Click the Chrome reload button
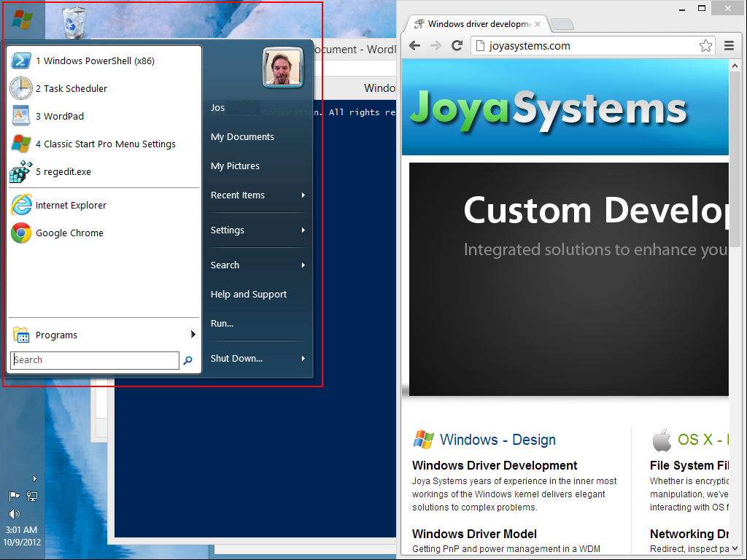The height and width of the screenshot is (560, 747). pyautogui.click(x=457, y=46)
